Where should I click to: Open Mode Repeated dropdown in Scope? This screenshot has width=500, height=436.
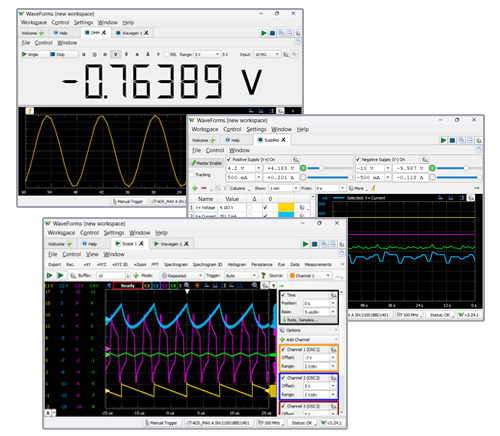pos(182,276)
